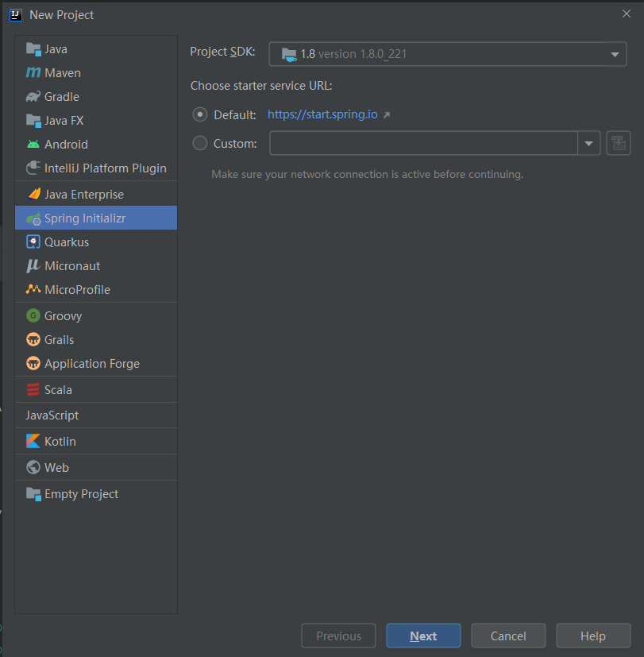Viewport: 644px width, 657px height.
Task: Click the Android robot icon
Action: pyautogui.click(x=33, y=144)
